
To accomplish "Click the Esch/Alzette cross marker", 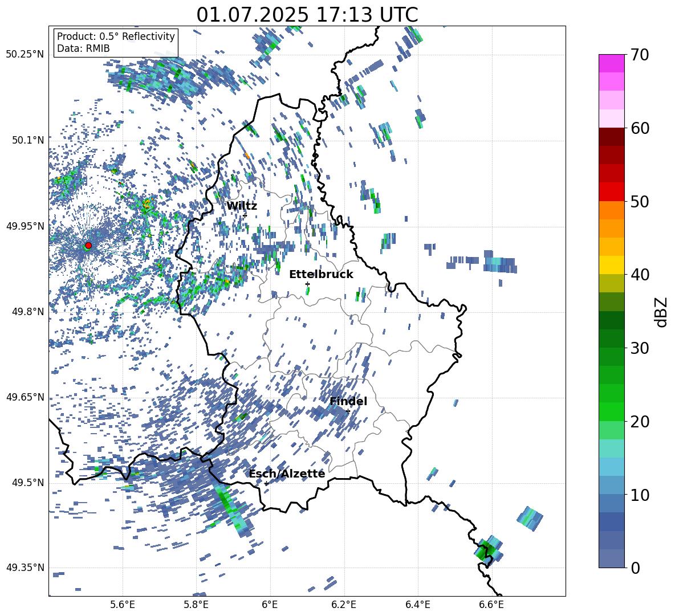I will tap(266, 483).
